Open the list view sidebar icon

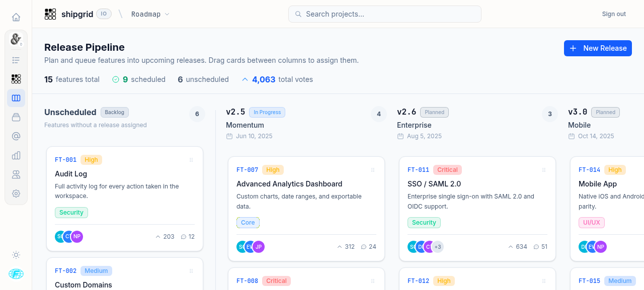[x=16, y=60]
